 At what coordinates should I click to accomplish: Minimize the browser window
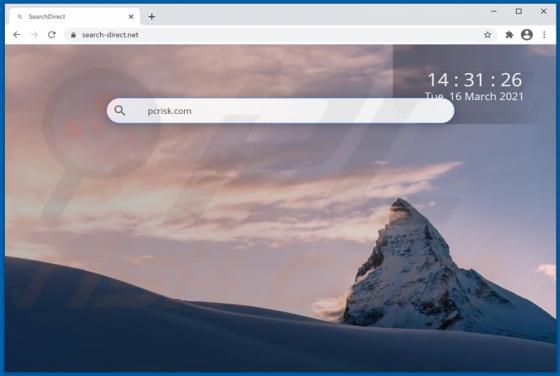click(x=494, y=11)
